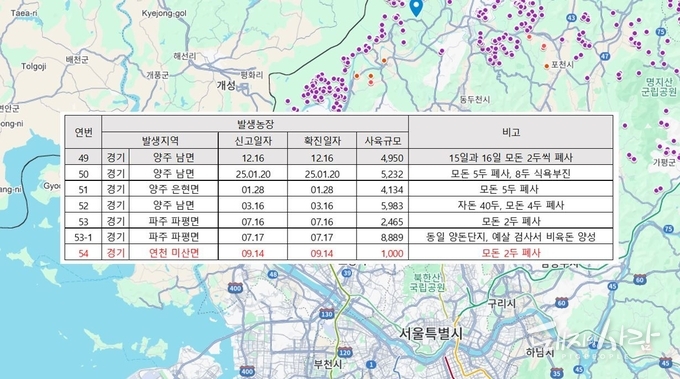Select the 서울특별시 map label
Screen dimensions: 680x379
pyautogui.click(x=431, y=334)
